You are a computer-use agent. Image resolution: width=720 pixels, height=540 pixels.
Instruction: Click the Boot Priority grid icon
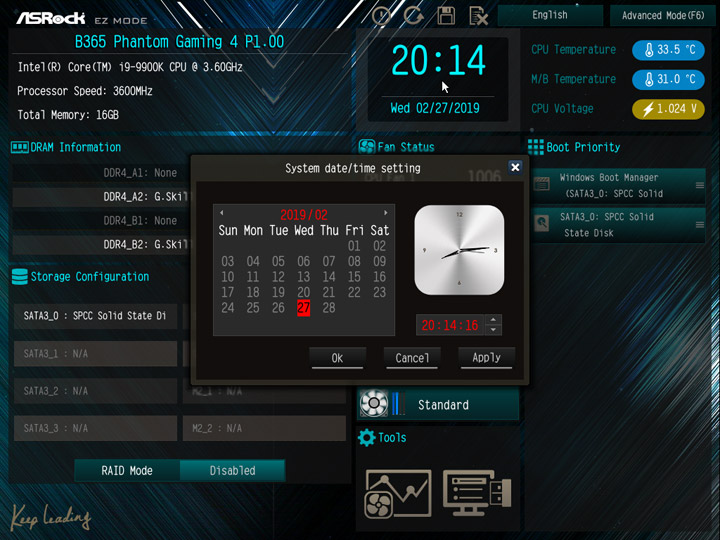535,147
